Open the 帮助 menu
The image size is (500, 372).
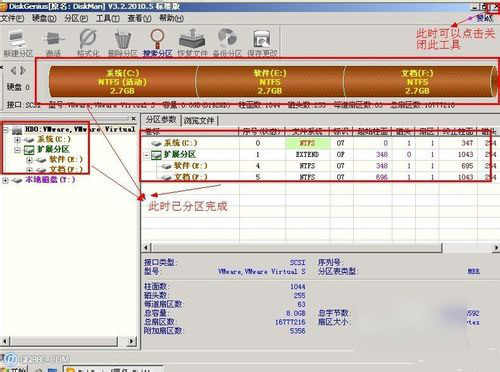point(171,18)
